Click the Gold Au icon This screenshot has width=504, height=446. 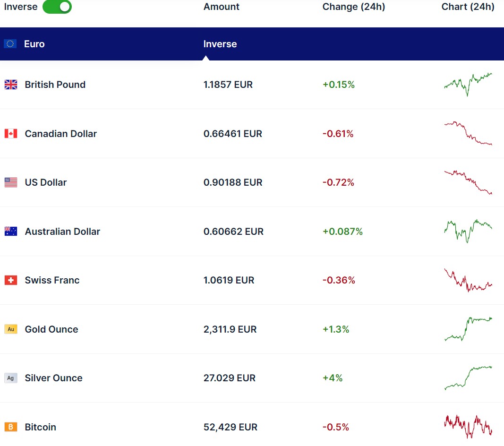[x=11, y=329]
